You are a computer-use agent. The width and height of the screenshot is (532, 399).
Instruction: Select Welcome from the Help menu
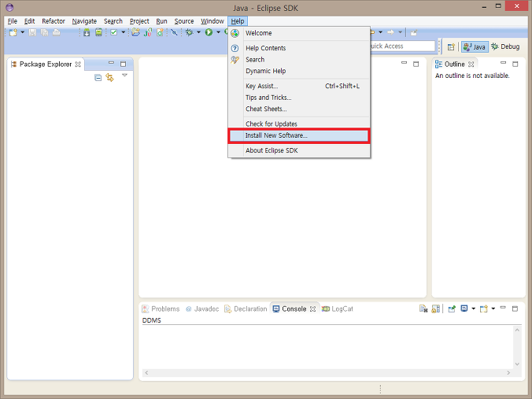(x=299, y=33)
